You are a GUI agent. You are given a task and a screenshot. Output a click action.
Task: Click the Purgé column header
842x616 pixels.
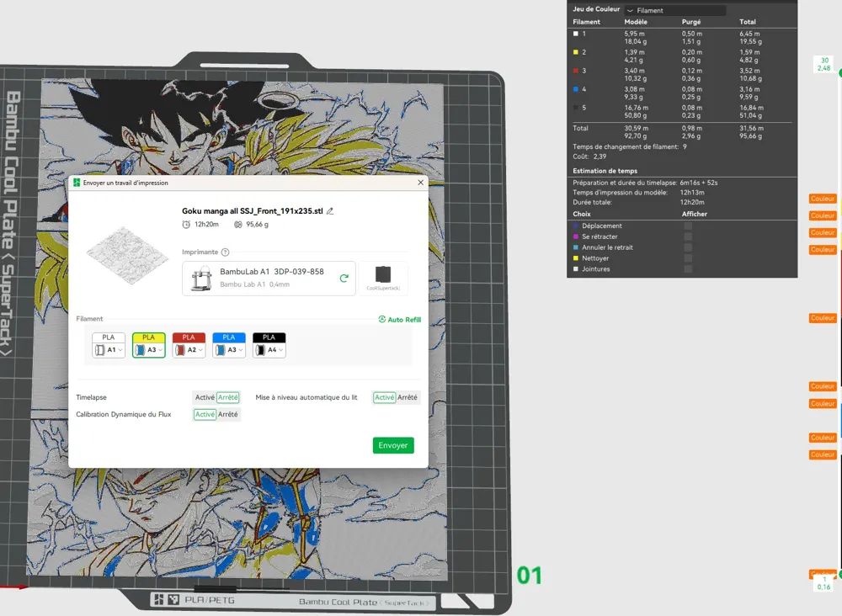691,22
